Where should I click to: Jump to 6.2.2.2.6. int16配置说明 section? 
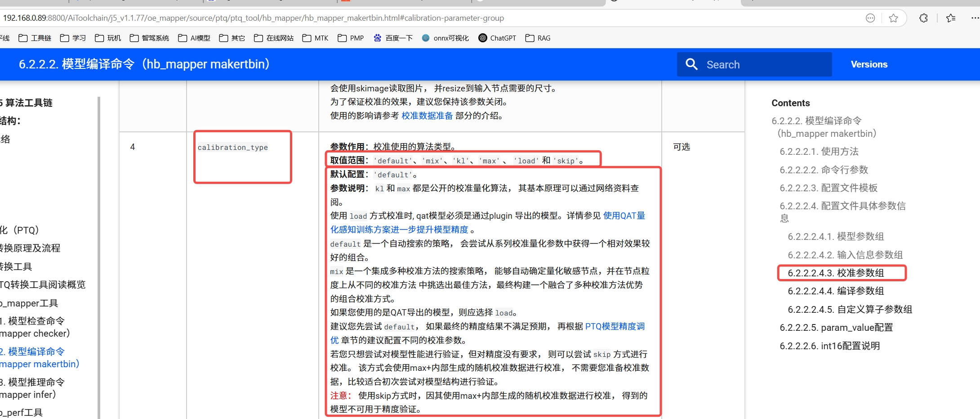click(x=829, y=346)
